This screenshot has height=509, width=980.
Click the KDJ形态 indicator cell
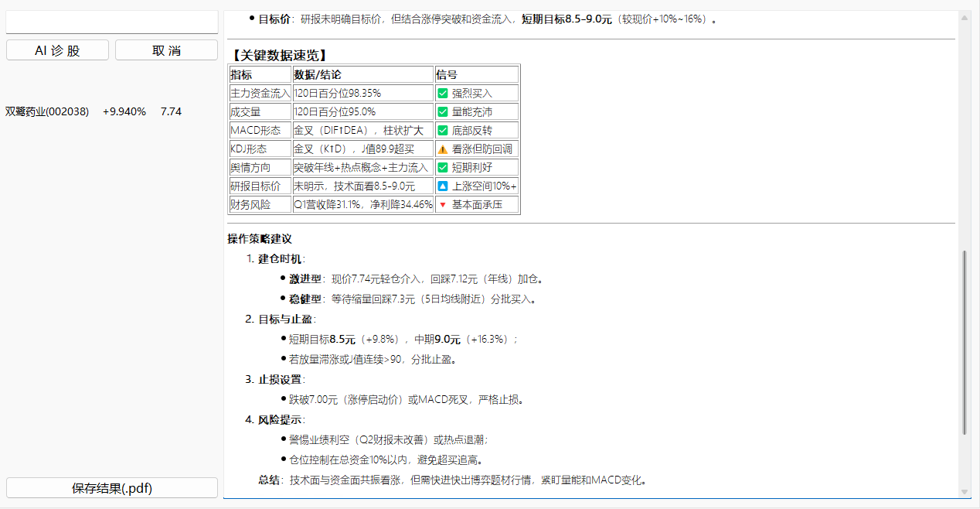[x=251, y=149]
